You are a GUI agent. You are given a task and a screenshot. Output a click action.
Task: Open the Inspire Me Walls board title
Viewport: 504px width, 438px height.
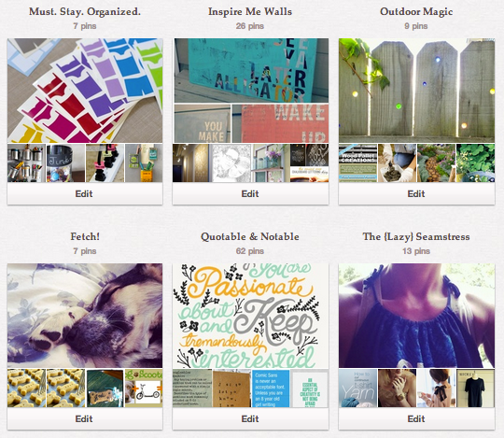click(x=250, y=11)
